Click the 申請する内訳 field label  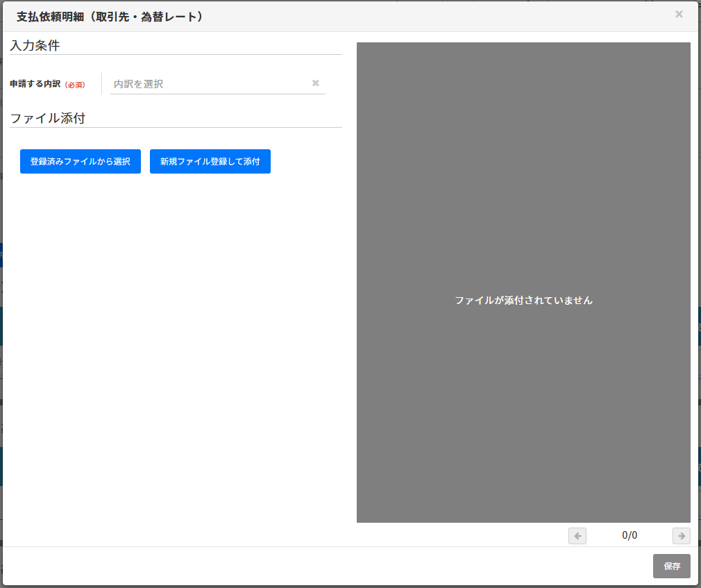point(35,84)
